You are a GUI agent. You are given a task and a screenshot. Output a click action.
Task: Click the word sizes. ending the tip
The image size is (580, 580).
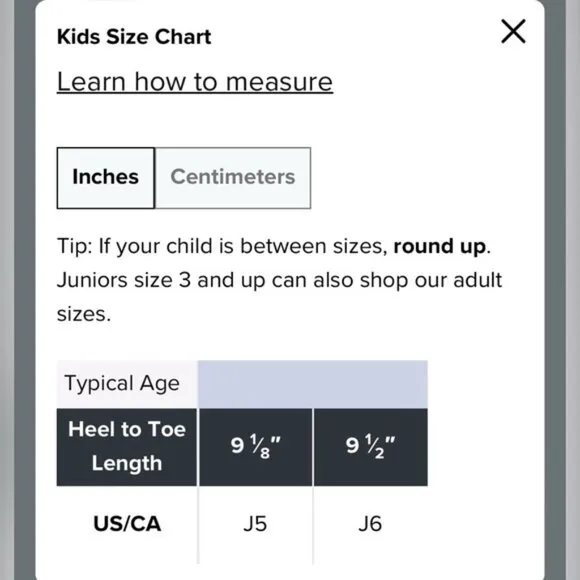(84, 315)
